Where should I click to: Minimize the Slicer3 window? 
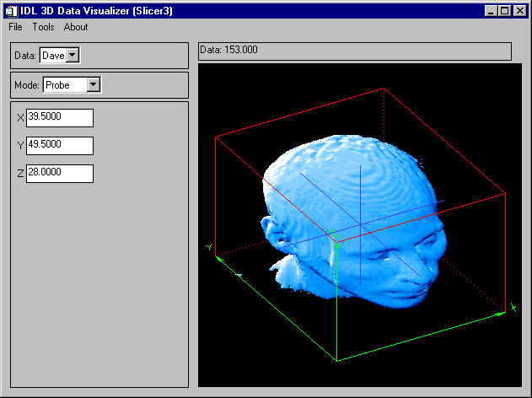492,11
